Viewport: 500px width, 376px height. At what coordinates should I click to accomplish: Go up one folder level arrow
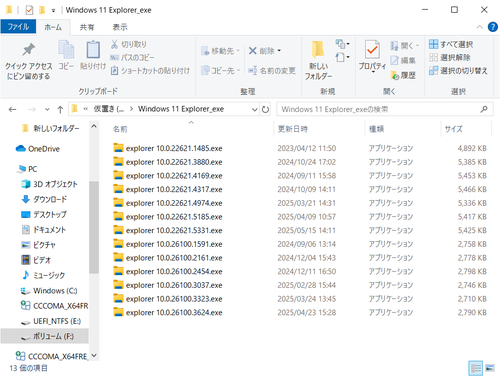(x=60, y=109)
